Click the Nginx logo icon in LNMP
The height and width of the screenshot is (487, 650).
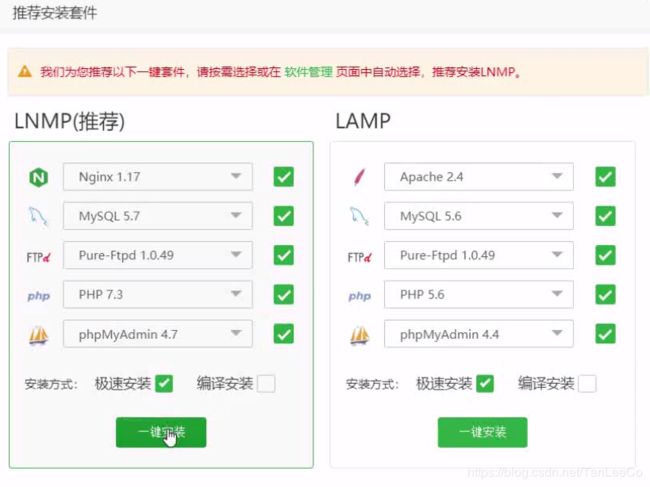click(38, 177)
